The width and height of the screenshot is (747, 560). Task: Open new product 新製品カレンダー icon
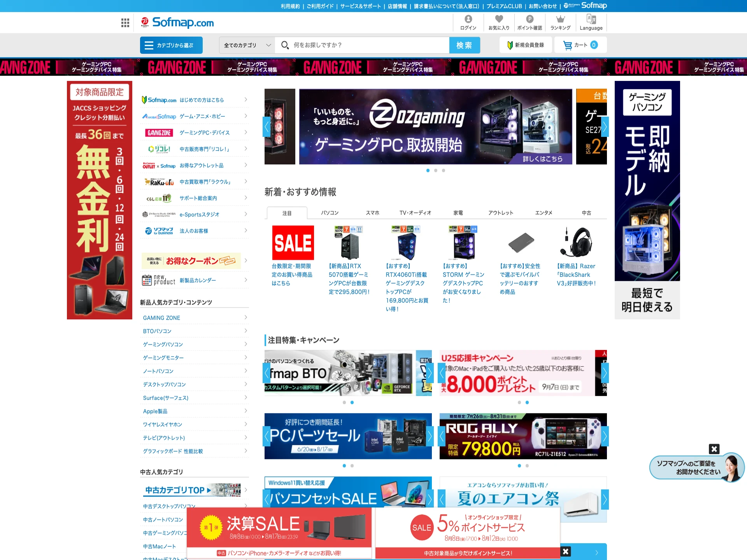159,280
